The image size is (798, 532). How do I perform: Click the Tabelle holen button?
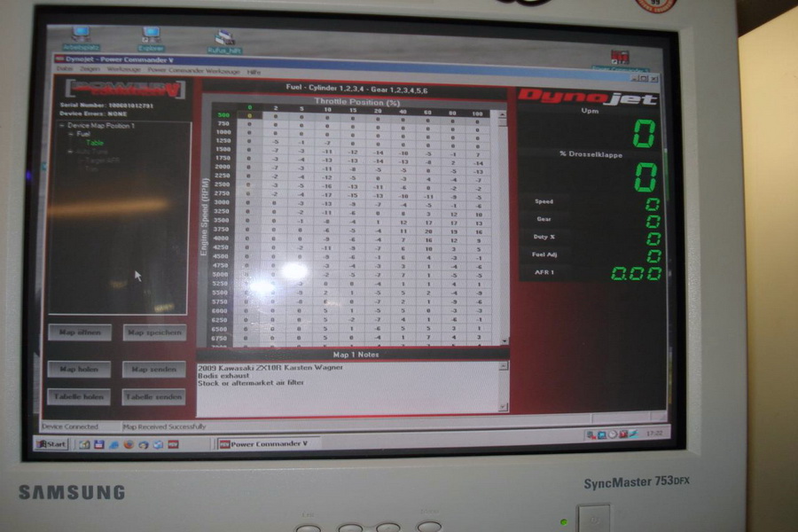pyautogui.click(x=80, y=397)
